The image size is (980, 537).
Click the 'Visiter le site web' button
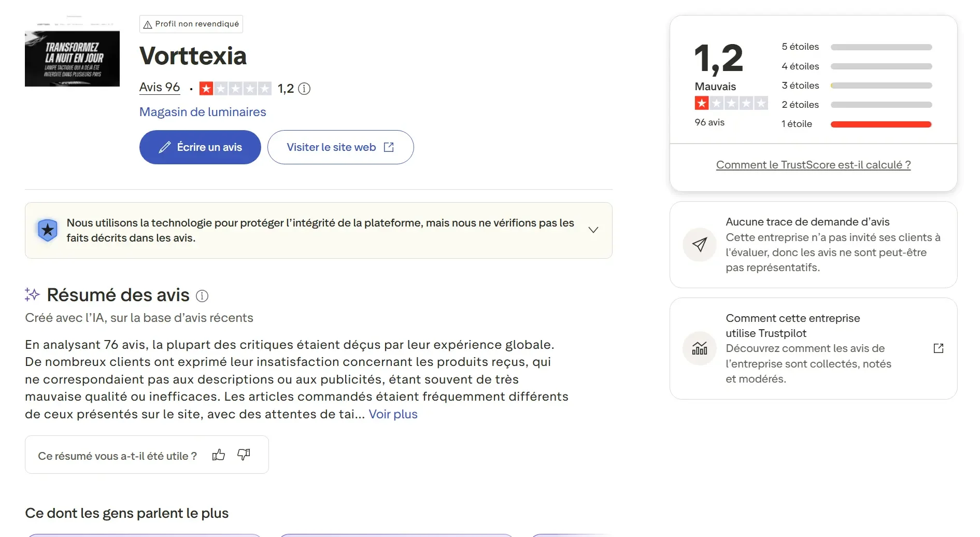340,147
